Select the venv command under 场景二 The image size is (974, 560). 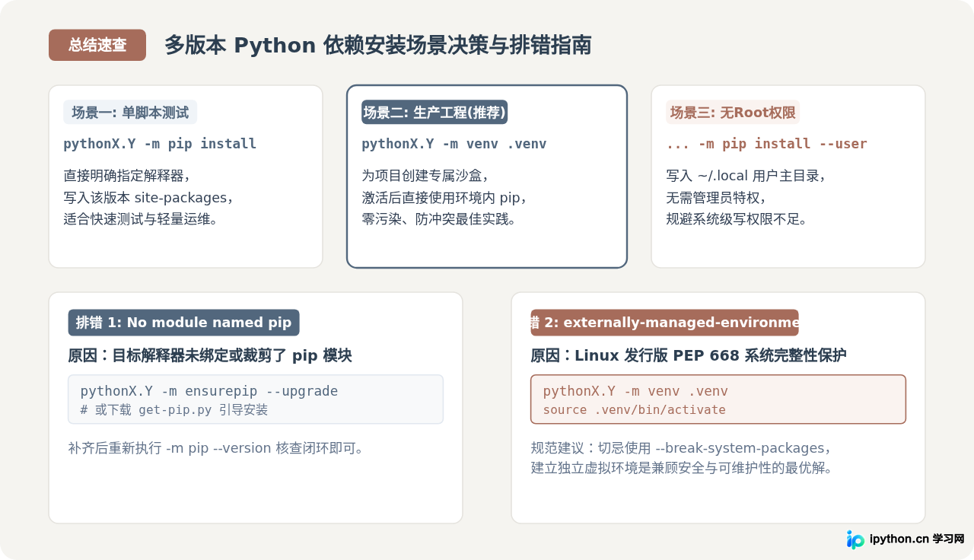(454, 144)
